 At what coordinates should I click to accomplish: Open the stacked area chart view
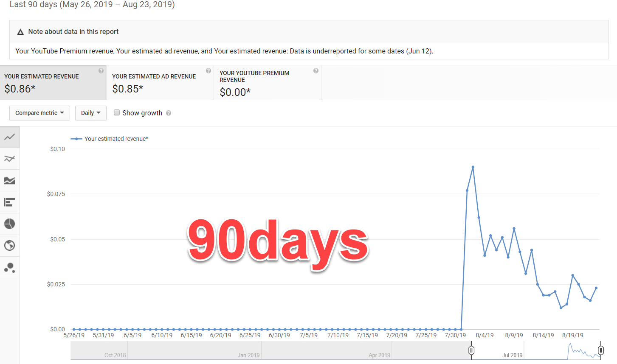coord(10,180)
